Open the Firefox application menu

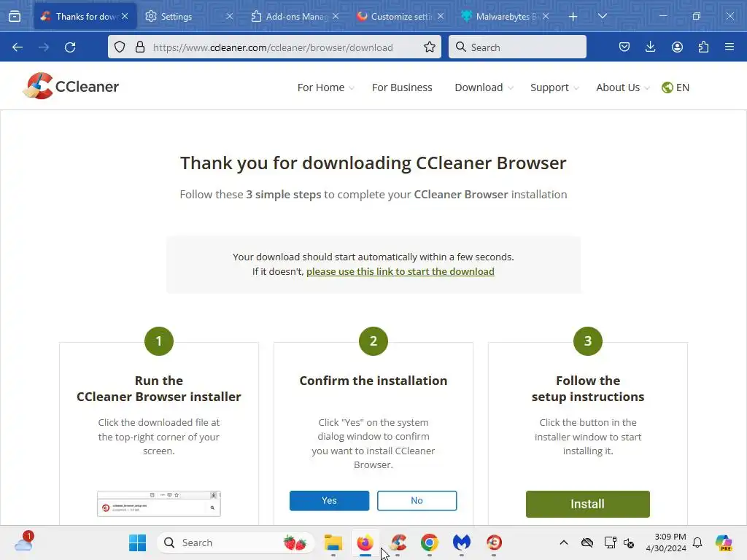pyautogui.click(x=729, y=47)
